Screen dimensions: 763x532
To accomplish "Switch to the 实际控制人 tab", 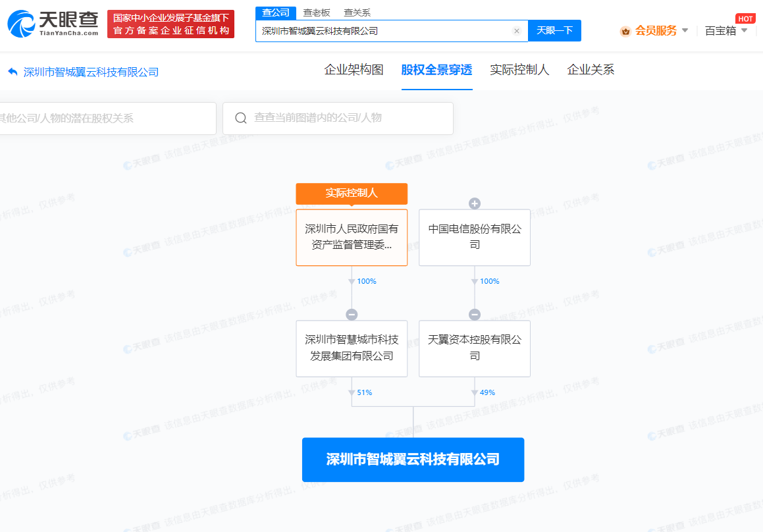I will point(519,70).
